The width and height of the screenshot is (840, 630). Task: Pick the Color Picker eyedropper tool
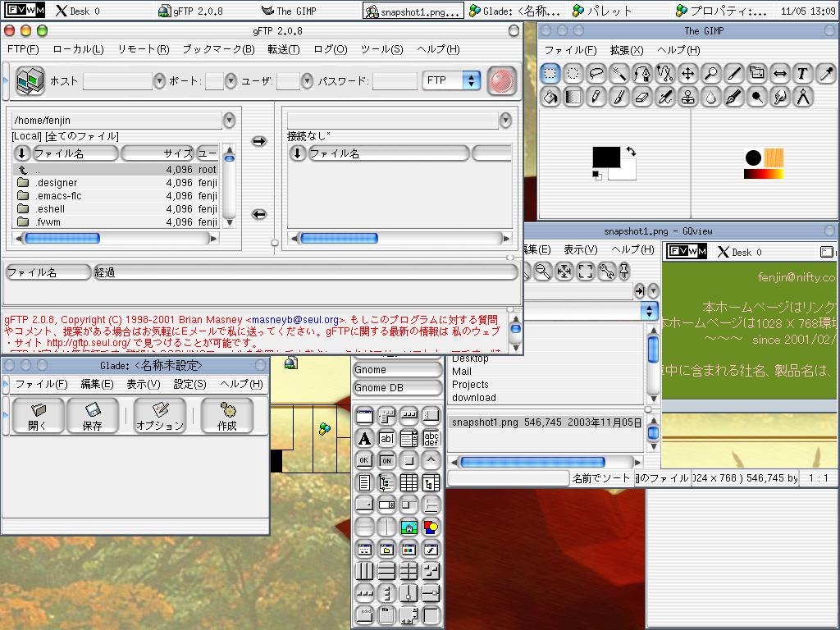tap(825, 73)
